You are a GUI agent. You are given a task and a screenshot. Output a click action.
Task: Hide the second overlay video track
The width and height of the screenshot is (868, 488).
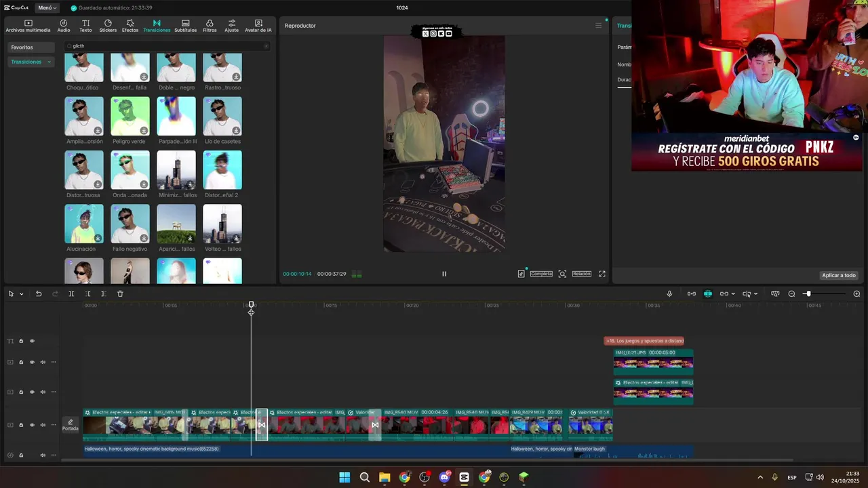(x=32, y=392)
